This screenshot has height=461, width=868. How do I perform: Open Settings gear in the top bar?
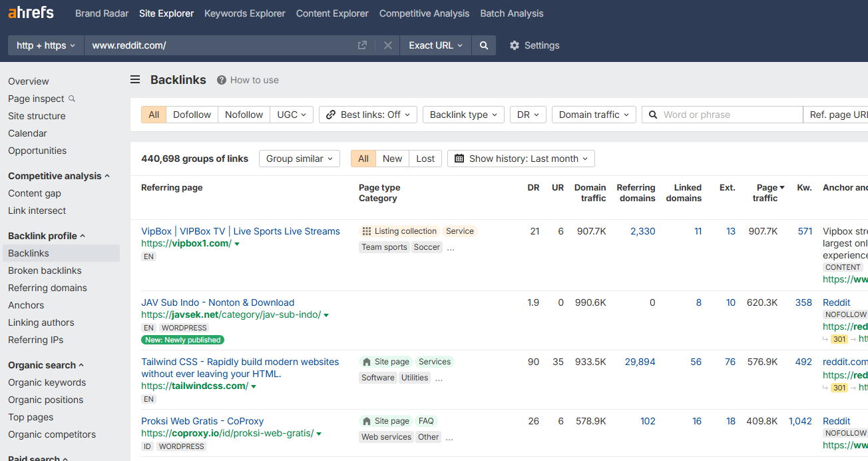point(514,45)
